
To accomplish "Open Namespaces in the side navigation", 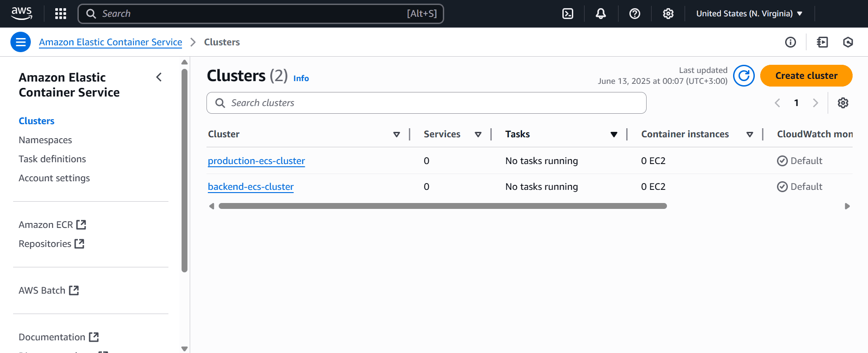I will [45, 140].
